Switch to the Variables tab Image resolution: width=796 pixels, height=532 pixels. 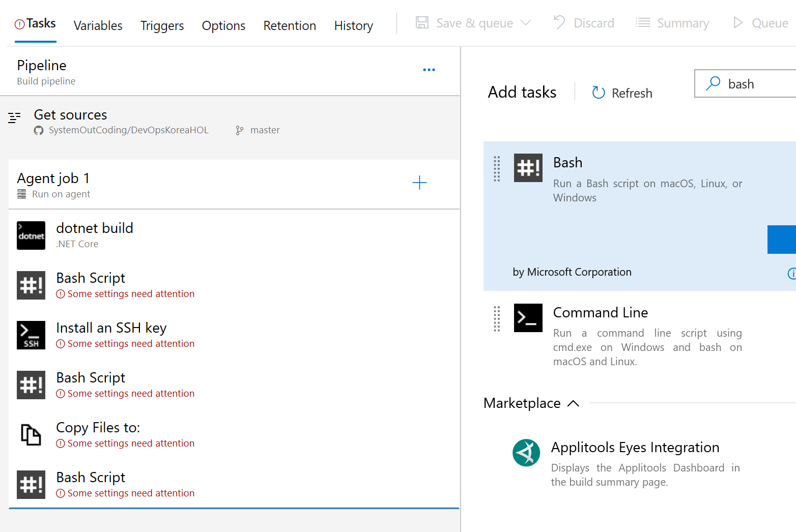click(98, 25)
